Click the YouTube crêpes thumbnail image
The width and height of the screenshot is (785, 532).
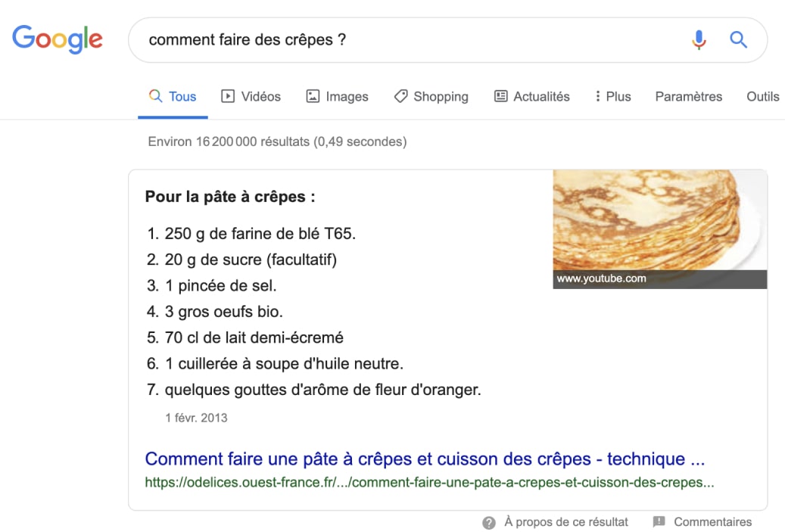659,227
